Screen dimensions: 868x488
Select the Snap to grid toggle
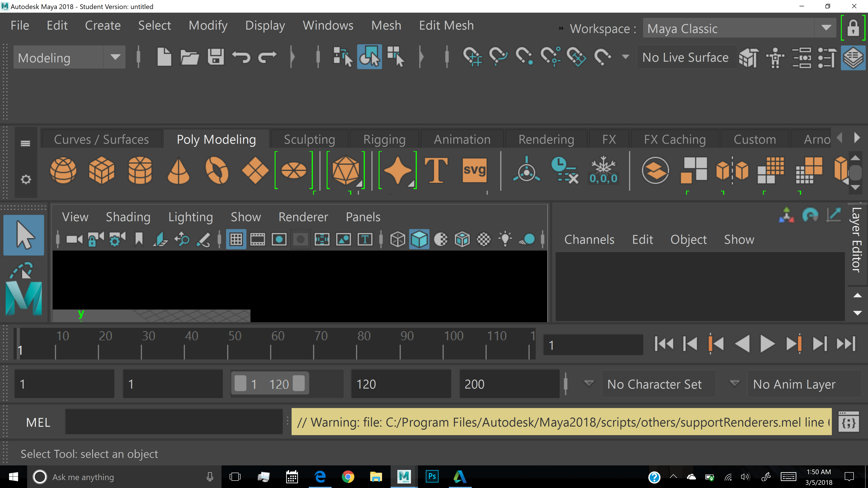tap(471, 57)
